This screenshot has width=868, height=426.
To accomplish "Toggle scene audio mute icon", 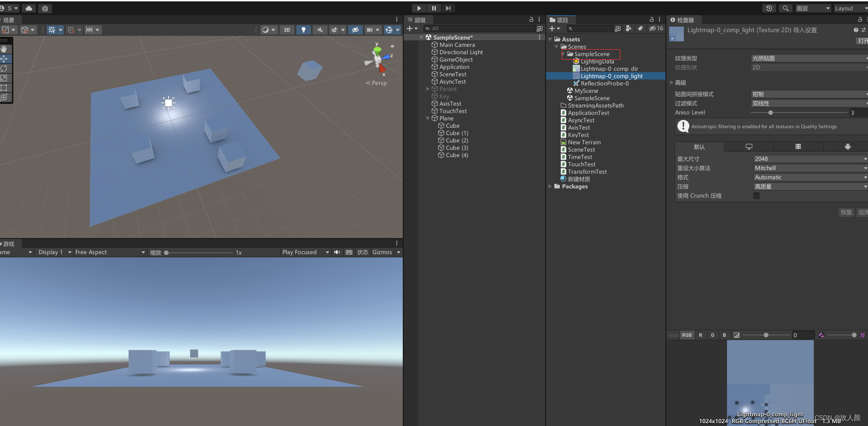I will (x=320, y=30).
